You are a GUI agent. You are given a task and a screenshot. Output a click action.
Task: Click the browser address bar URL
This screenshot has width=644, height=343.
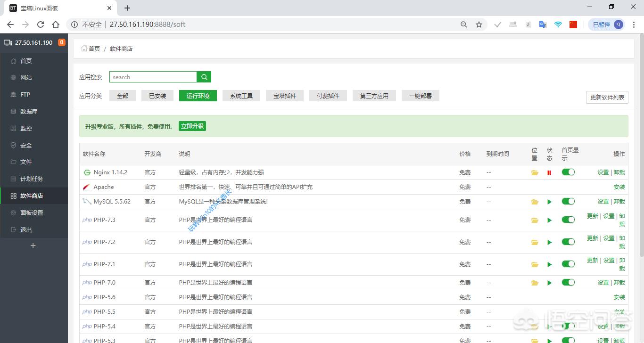[x=148, y=24]
